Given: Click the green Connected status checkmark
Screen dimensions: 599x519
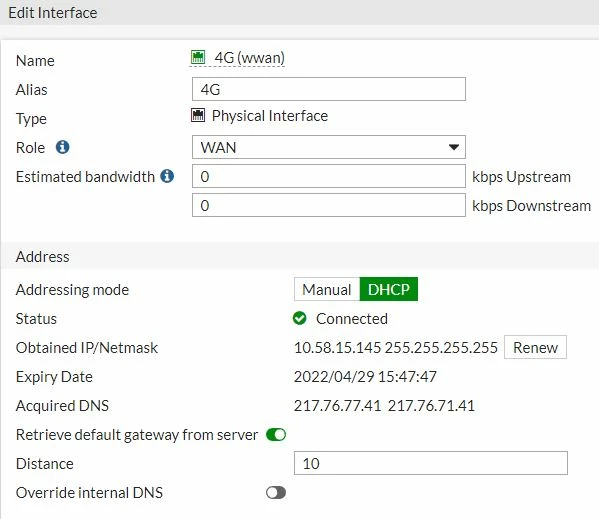Looking at the screenshot, I should click(300, 318).
